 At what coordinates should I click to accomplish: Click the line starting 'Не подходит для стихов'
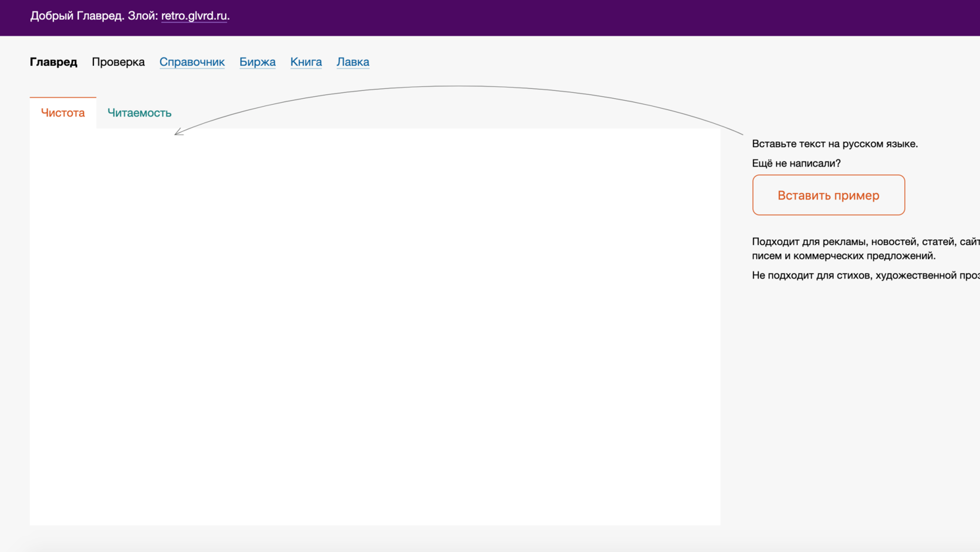coord(866,275)
